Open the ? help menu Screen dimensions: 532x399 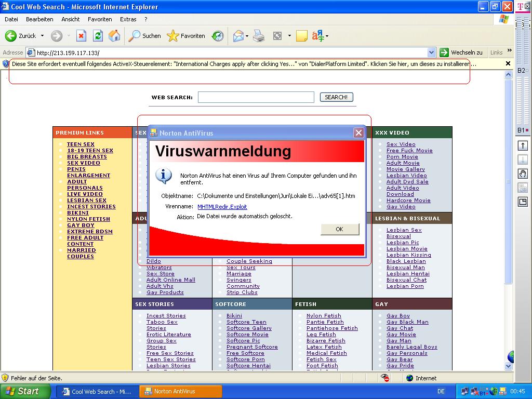(x=146, y=19)
